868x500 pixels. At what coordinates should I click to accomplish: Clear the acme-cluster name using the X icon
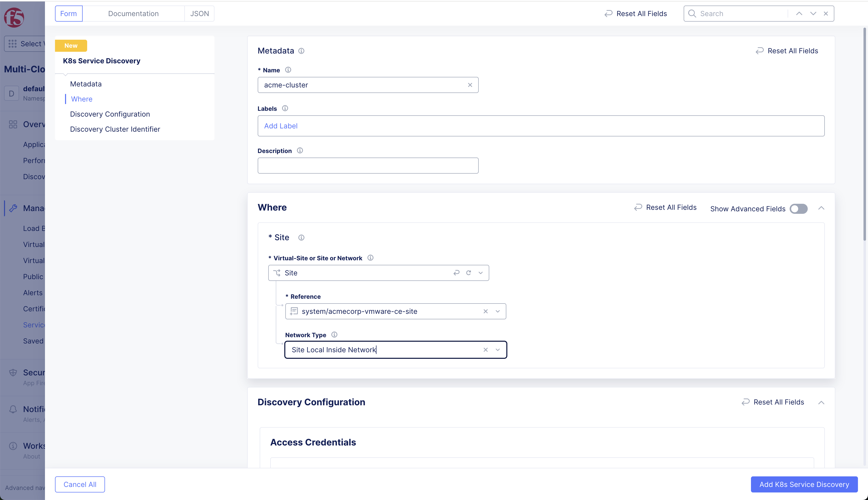(470, 85)
